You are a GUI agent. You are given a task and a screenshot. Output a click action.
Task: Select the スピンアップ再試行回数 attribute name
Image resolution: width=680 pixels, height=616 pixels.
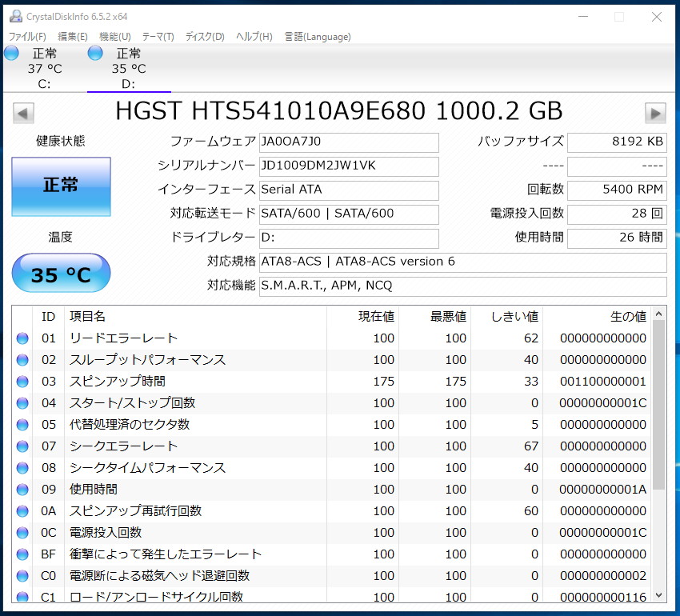point(136,511)
